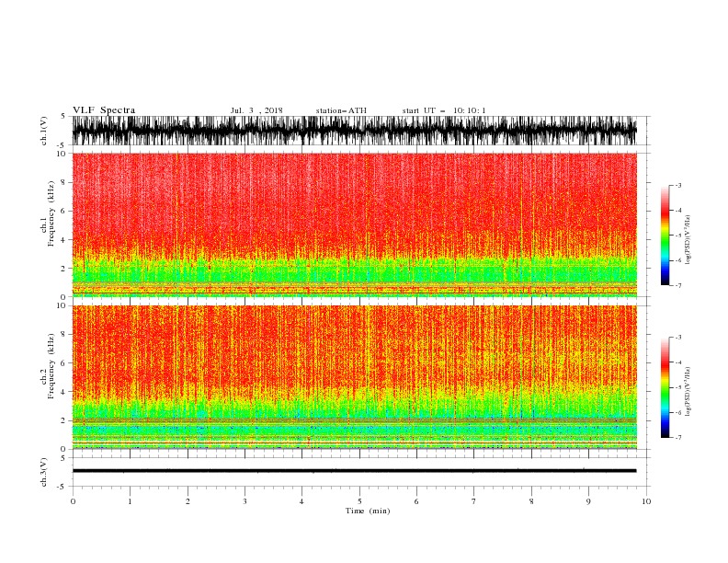
Task: Click the "VLF Spectra" title text
Action: coord(104,110)
